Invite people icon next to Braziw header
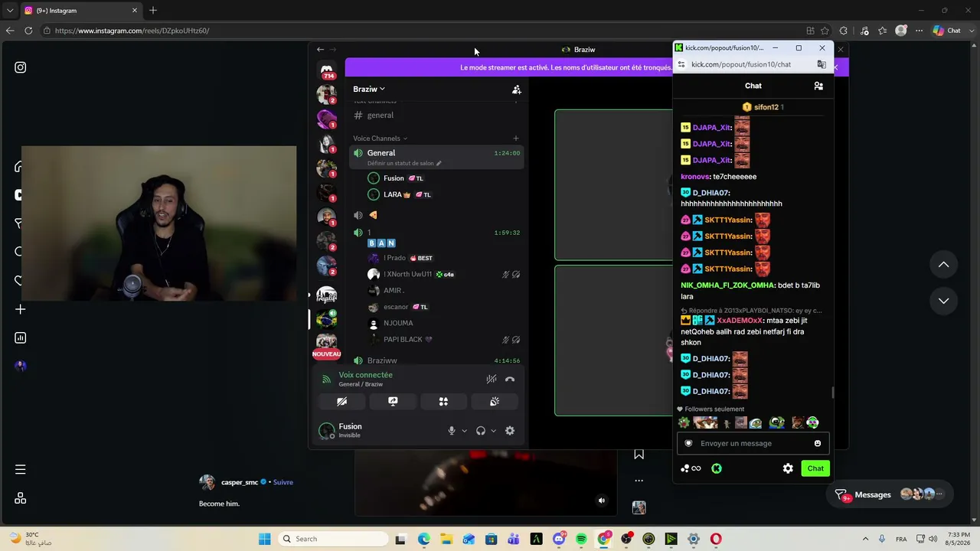 click(x=517, y=90)
